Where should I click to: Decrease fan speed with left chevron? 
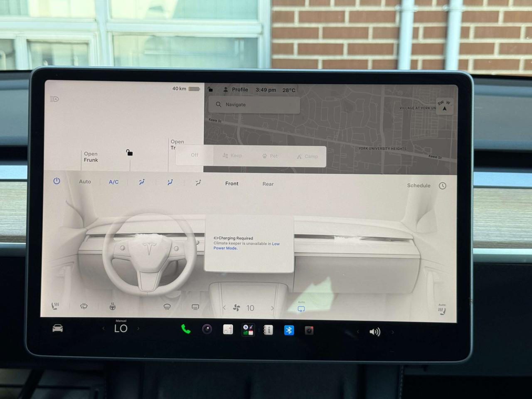[224, 308]
